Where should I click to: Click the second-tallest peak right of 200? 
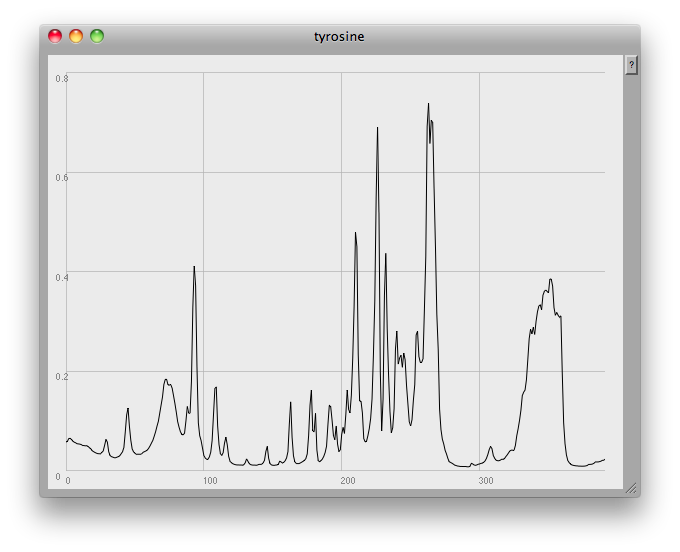coord(377,128)
